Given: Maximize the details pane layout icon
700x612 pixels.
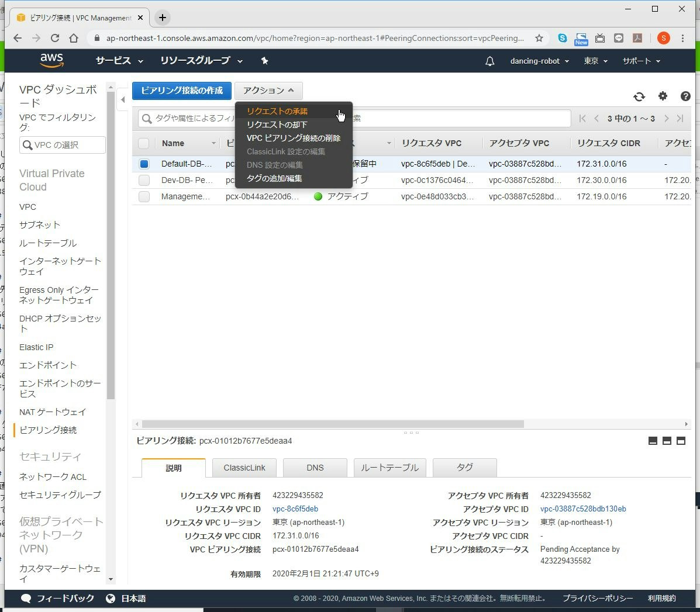Looking at the screenshot, I should click(681, 441).
